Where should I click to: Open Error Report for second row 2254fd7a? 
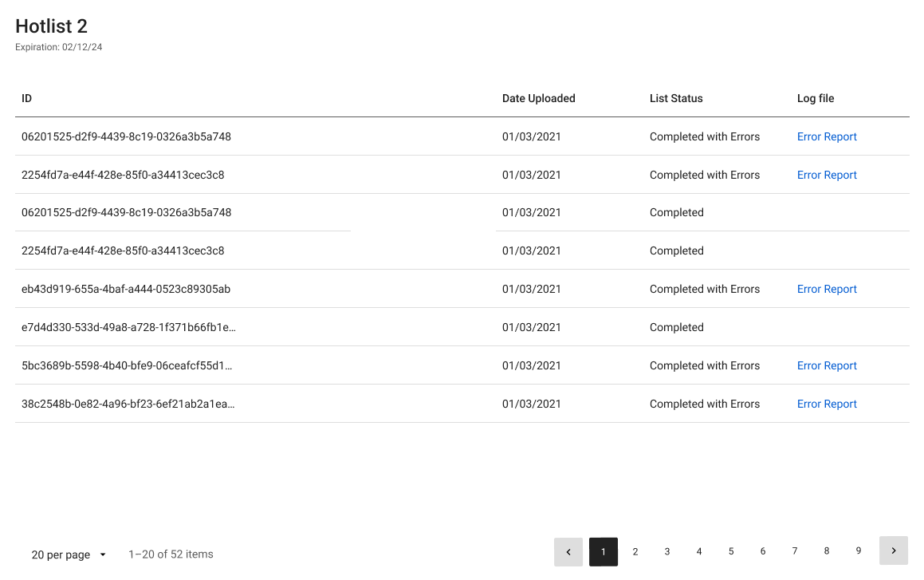(827, 175)
